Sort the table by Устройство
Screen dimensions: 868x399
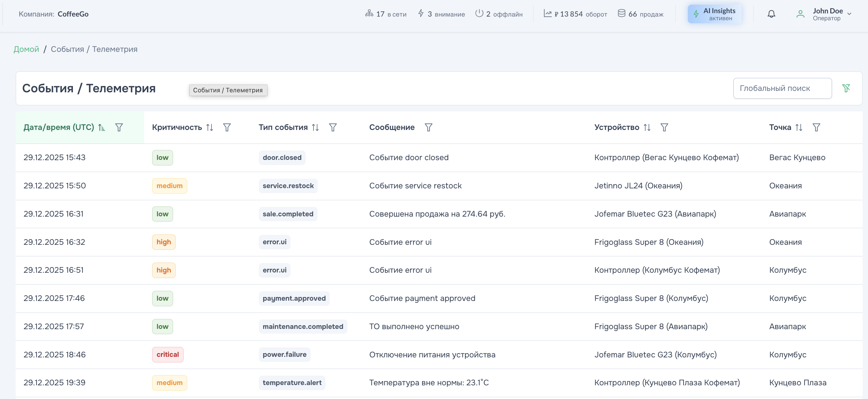coord(647,127)
